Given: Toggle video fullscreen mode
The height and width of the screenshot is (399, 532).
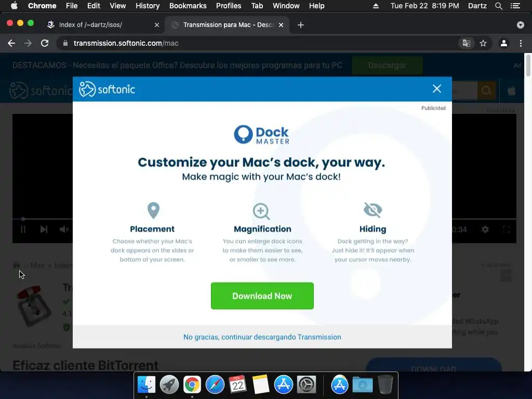Looking at the screenshot, I should coord(506,229).
